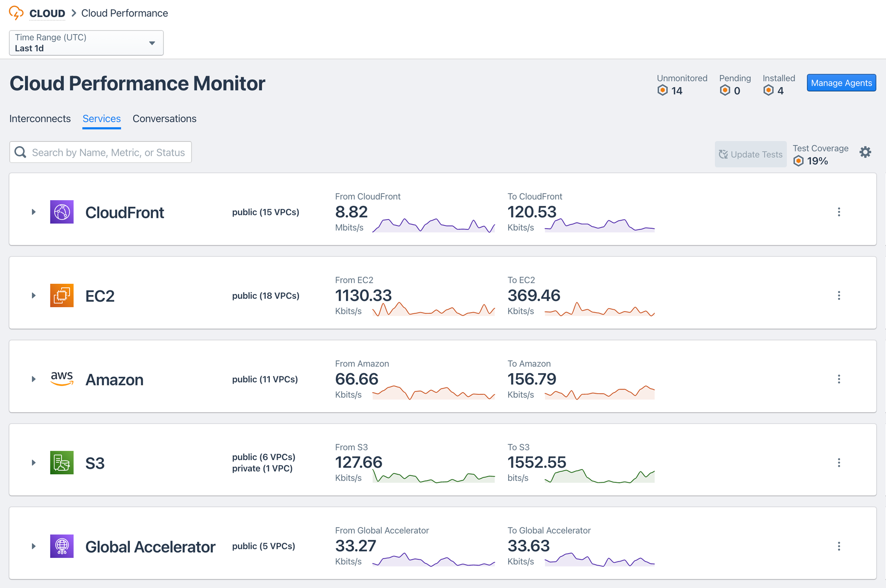Click the To CloudFront sparkline chart

[600, 225]
